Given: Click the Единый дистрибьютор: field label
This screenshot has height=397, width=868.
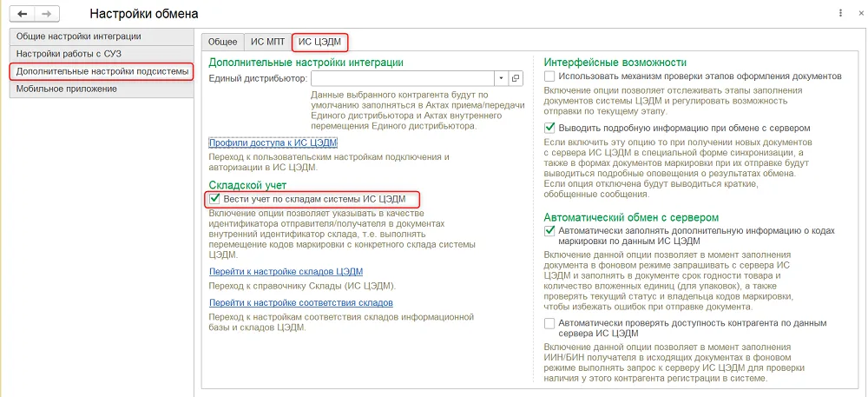Looking at the screenshot, I should pos(258,79).
